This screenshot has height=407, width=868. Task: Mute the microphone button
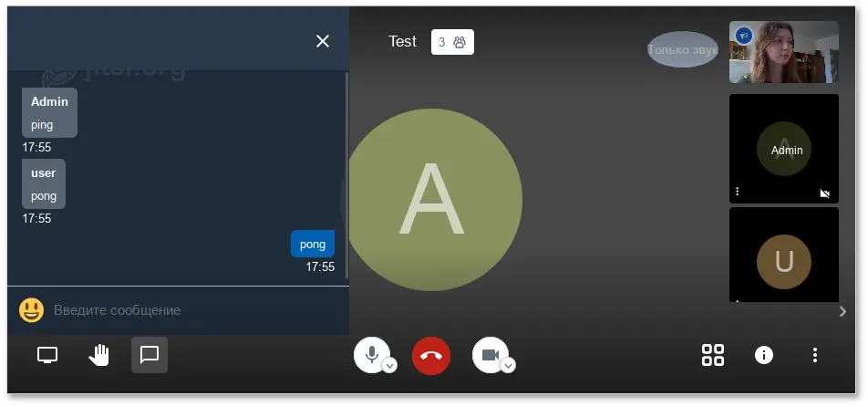pyautogui.click(x=371, y=354)
